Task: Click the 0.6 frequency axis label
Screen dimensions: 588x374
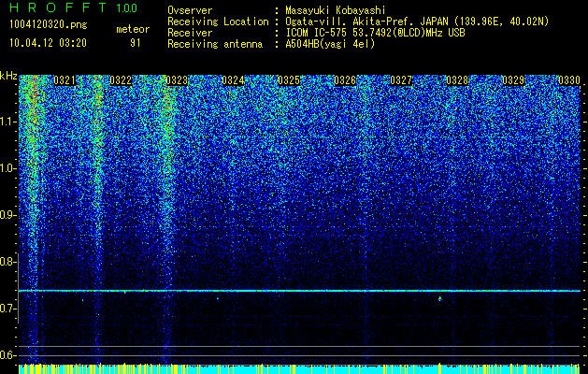Action: tap(7, 355)
